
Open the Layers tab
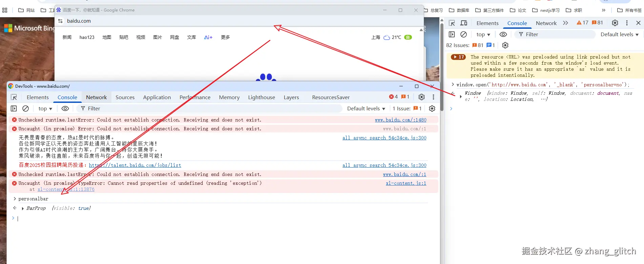click(291, 97)
